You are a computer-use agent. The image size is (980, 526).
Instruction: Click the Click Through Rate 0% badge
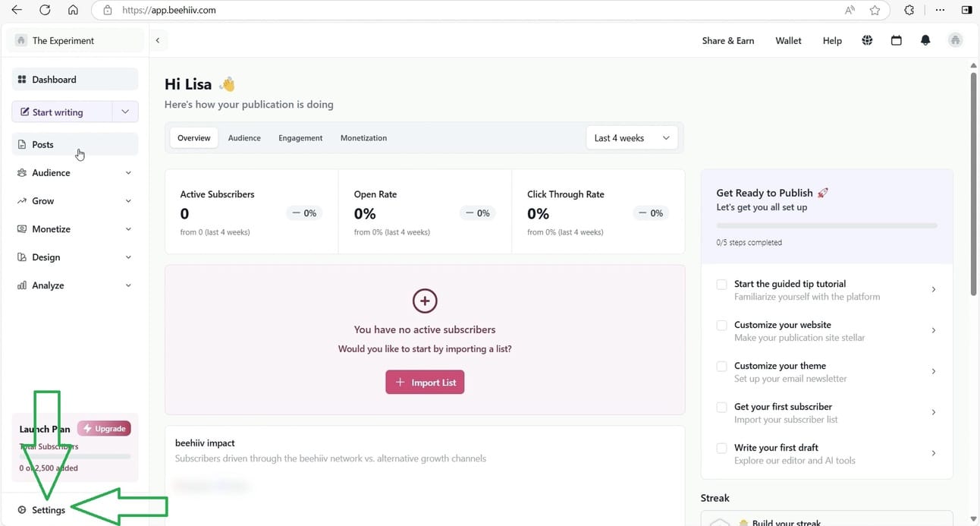click(x=651, y=213)
